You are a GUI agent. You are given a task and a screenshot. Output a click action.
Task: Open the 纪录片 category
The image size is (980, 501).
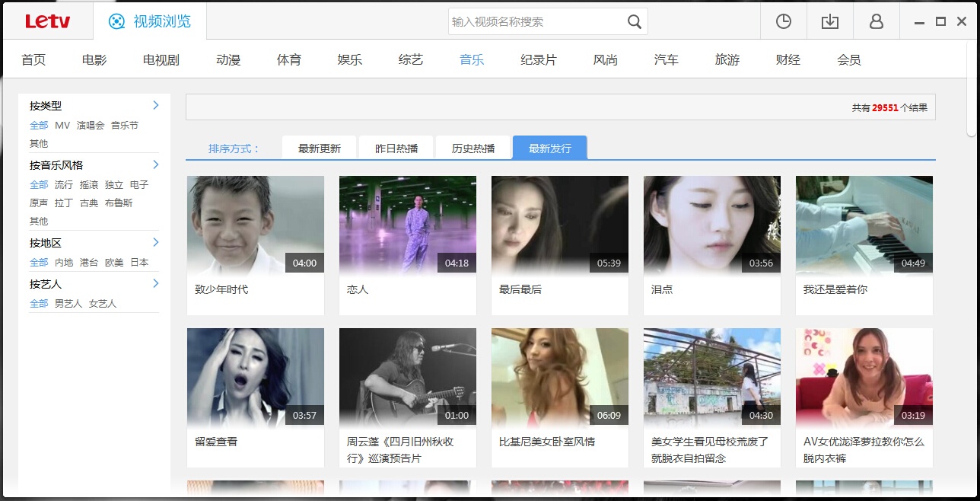pos(539,59)
